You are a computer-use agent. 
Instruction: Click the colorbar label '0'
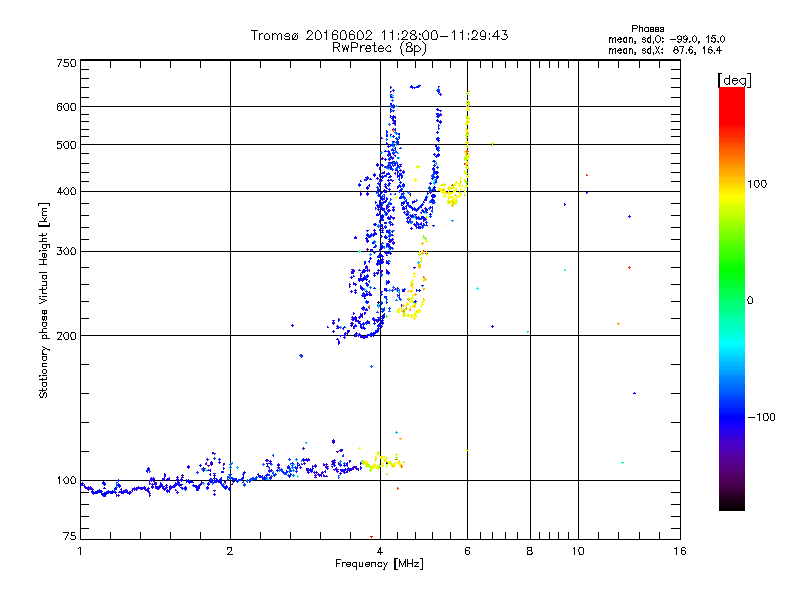750,301
